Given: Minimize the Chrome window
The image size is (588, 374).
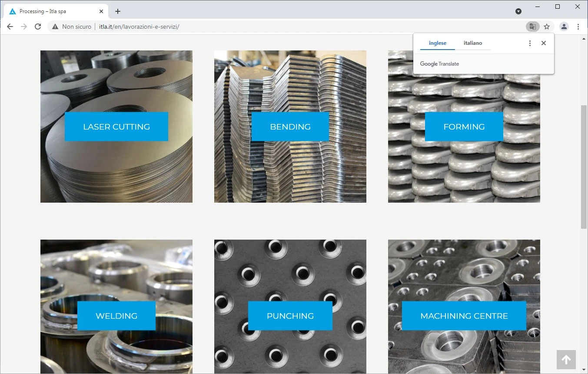Looking at the screenshot, I should [x=538, y=7].
